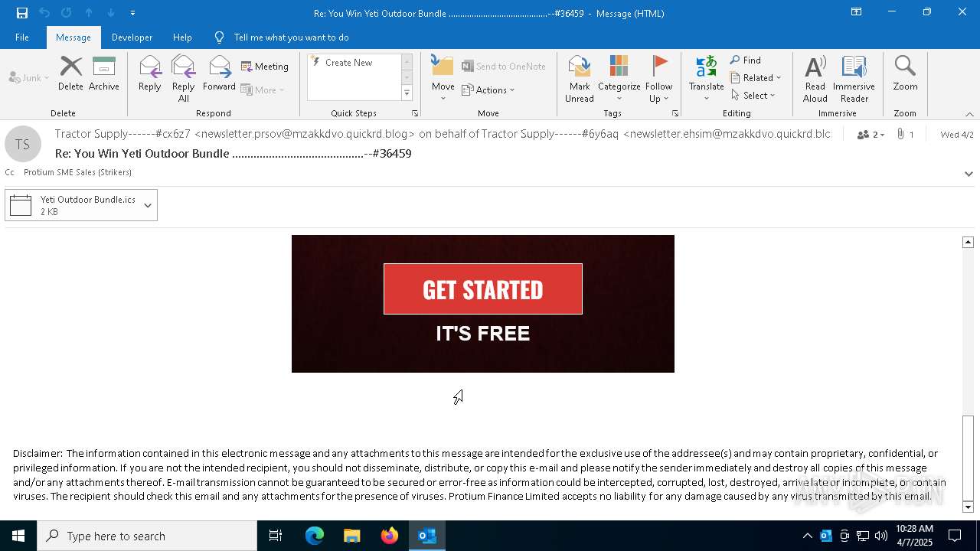Open the Junk dropdown
This screenshot has height=551, width=980.
pyautogui.click(x=29, y=77)
